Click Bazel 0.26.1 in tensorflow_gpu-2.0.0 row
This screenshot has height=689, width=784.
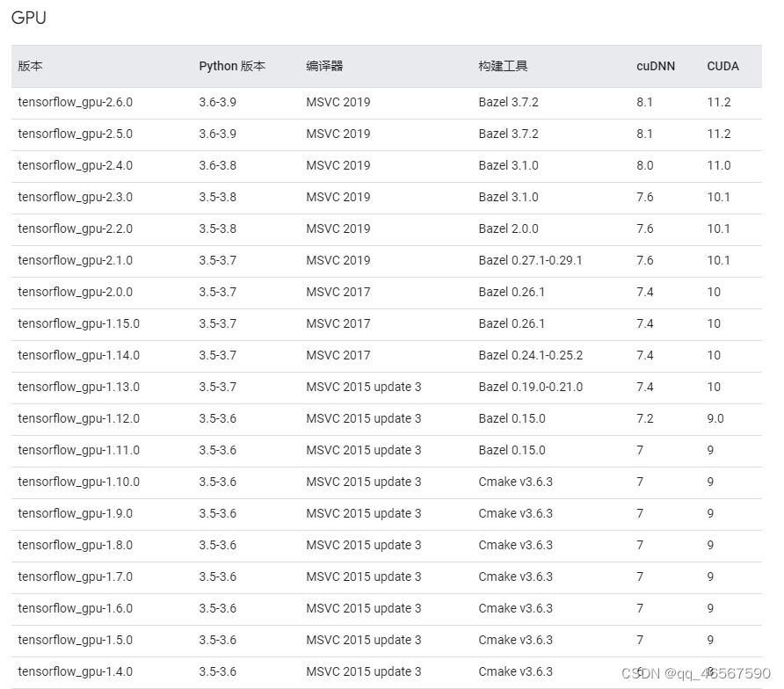[x=512, y=292]
